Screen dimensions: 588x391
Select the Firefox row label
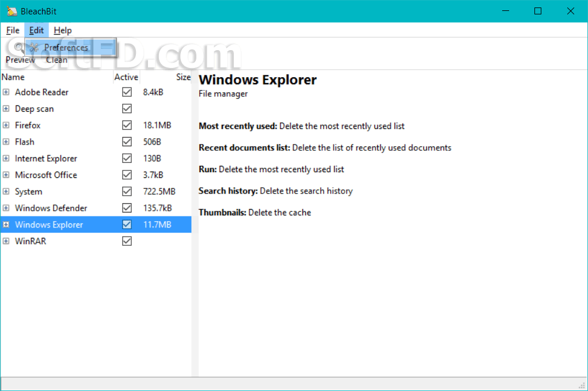[x=28, y=125]
